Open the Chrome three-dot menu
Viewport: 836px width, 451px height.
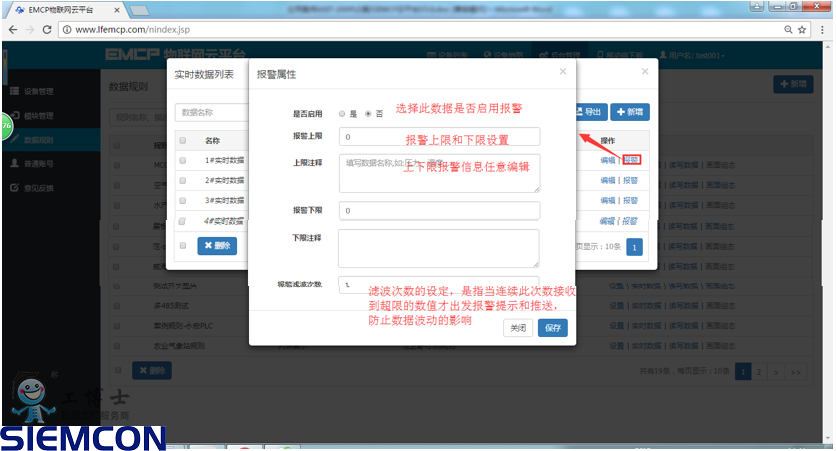(822, 30)
